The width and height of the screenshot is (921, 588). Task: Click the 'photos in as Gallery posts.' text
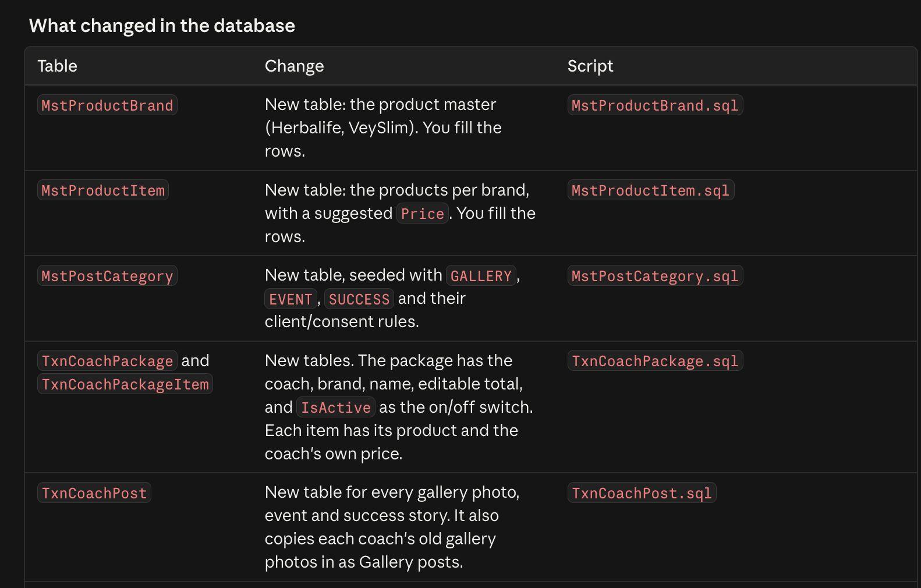pos(364,562)
